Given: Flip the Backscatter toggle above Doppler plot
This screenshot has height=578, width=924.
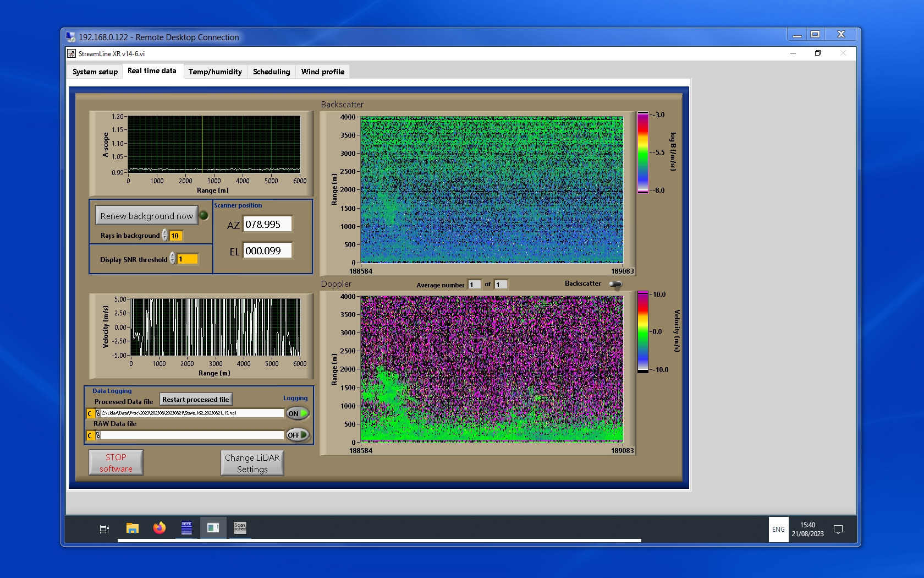Looking at the screenshot, I should [615, 284].
